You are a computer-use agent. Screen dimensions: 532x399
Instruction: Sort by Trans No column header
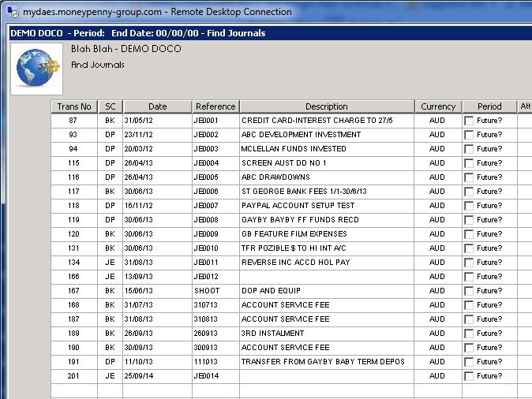click(x=74, y=106)
